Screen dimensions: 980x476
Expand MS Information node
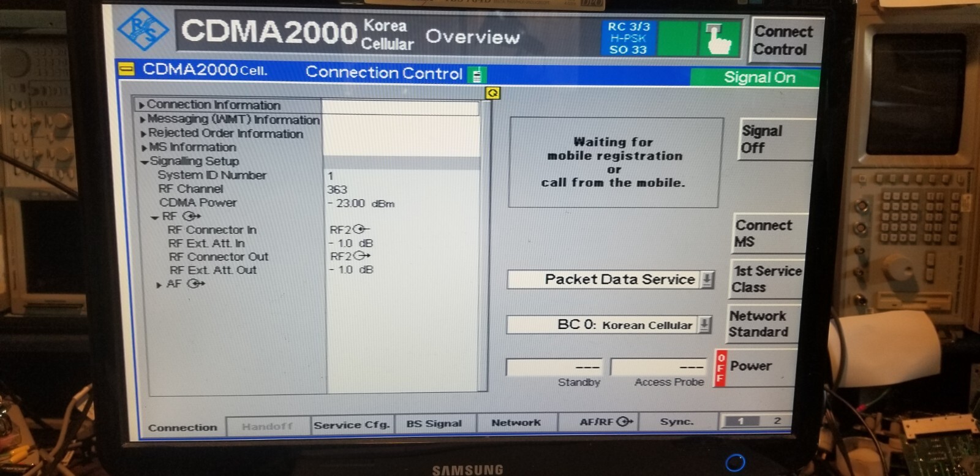[x=144, y=148]
